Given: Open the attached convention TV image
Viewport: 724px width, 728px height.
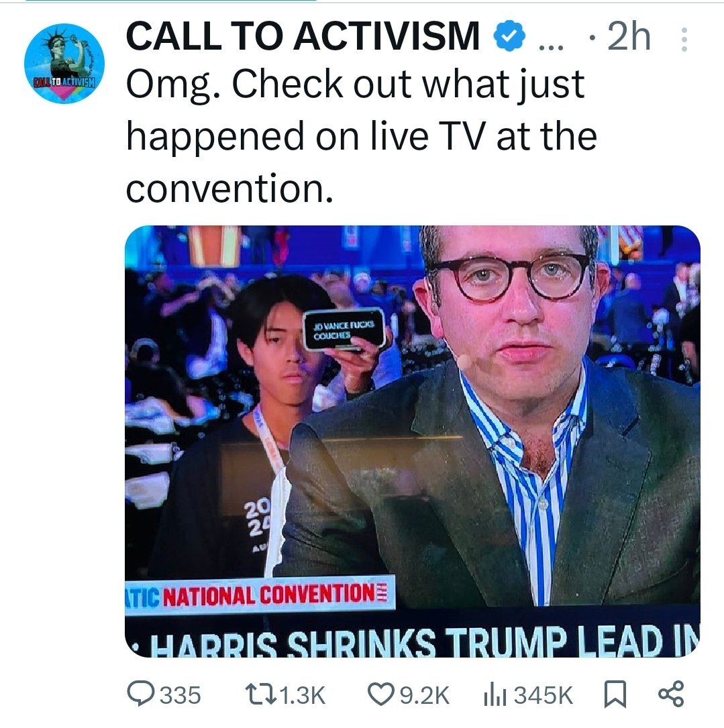Looking at the screenshot, I should [413, 441].
